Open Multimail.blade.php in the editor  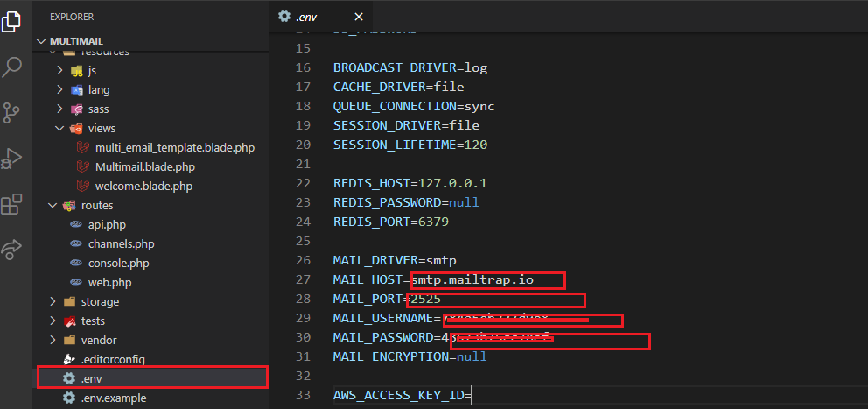coord(144,166)
